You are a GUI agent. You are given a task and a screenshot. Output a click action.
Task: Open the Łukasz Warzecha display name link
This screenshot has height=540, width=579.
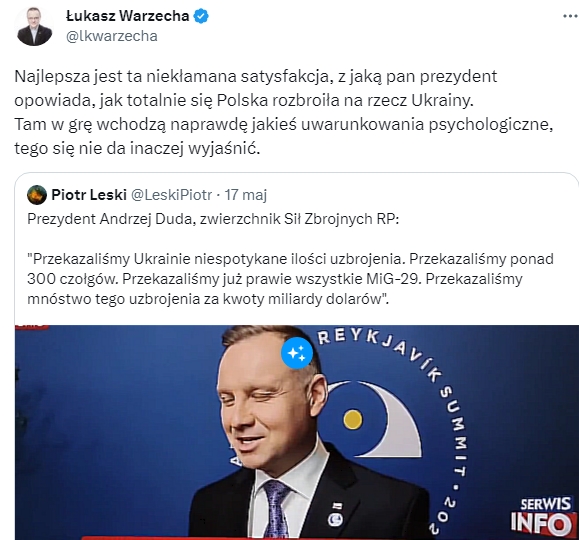point(127,16)
